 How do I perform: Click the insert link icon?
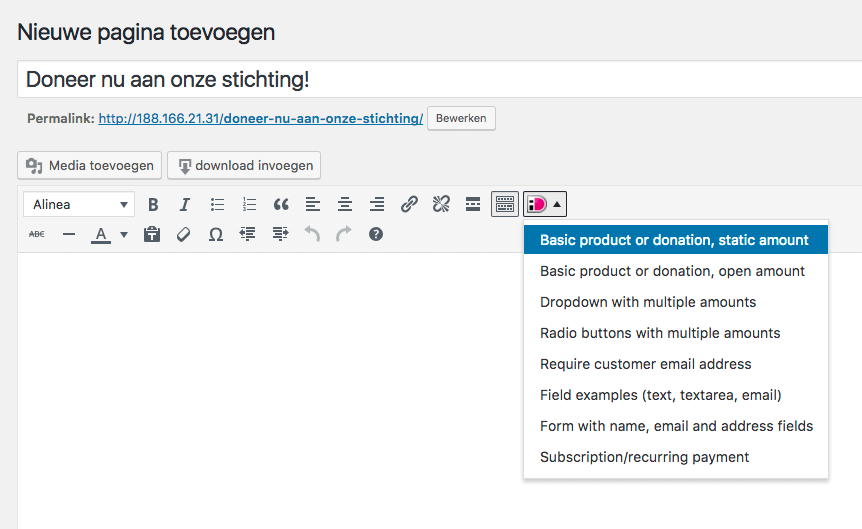[x=409, y=205]
